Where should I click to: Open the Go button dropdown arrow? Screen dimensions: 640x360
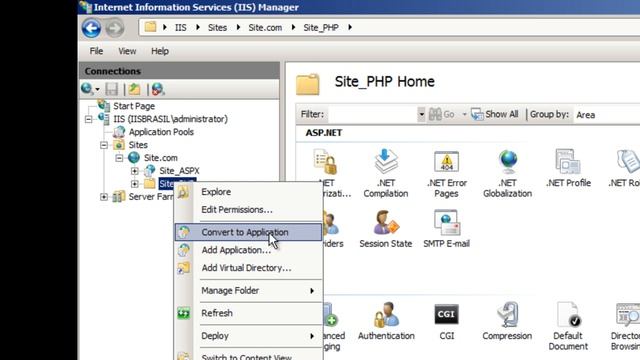464,114
